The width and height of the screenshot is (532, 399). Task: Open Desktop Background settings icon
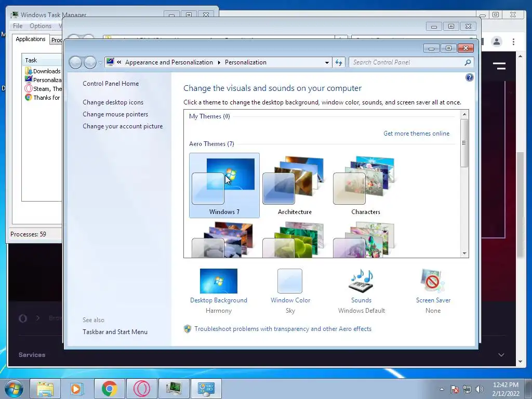[x=219, y=281]
